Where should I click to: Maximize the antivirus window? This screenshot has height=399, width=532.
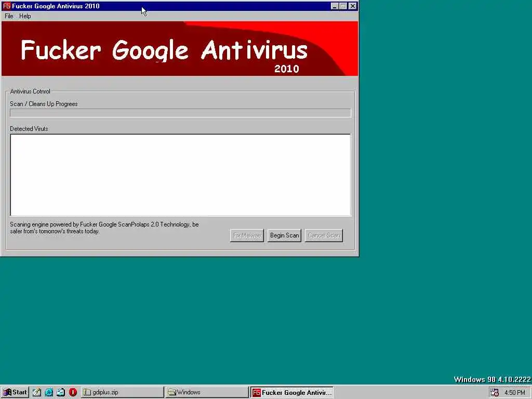(343, 6)
